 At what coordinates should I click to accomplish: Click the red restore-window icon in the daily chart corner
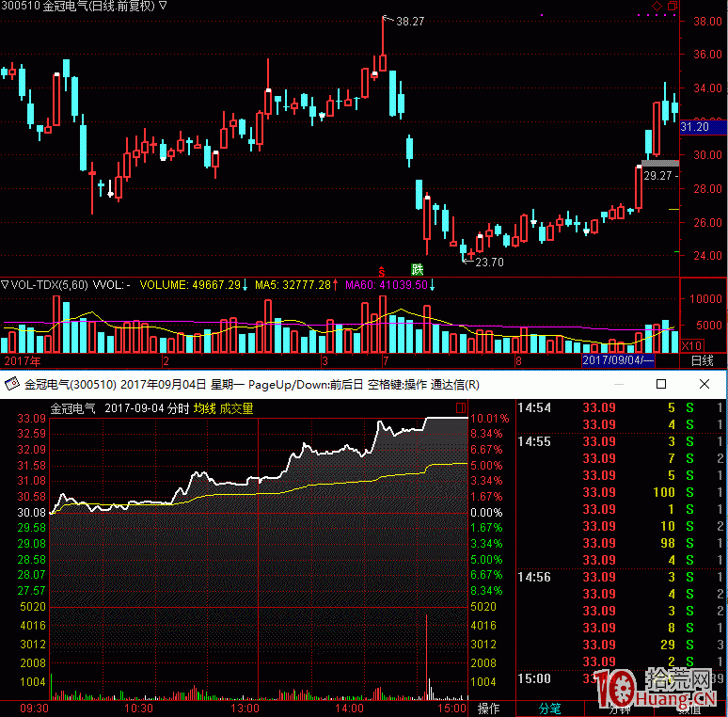(x=672, y=6)
